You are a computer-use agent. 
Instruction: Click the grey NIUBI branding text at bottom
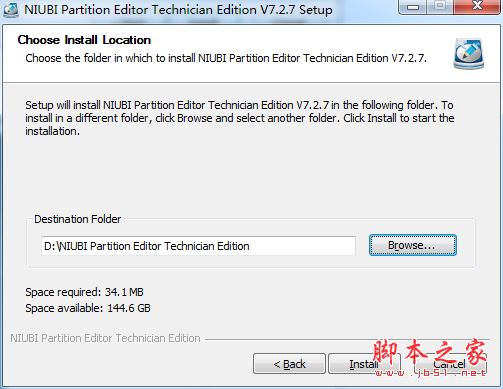pyautogui.click(x=105, y=338)
